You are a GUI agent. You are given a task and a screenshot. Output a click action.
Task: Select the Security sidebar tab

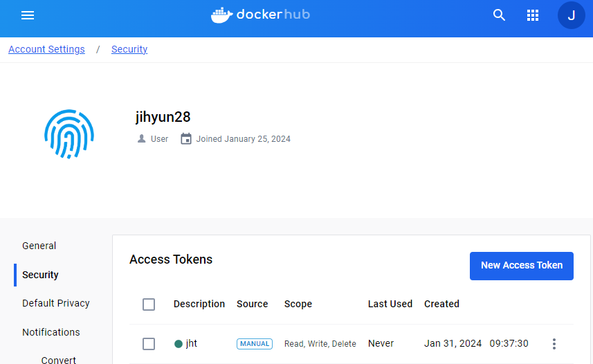coord(40,275)
